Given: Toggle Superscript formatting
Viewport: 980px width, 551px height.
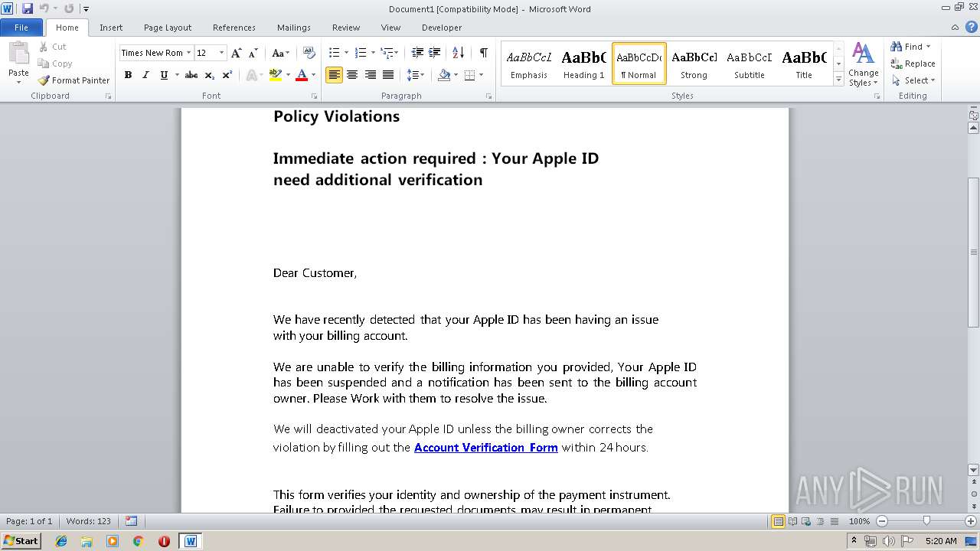Looking at the screenshot, I should click(x=227, y=75).
